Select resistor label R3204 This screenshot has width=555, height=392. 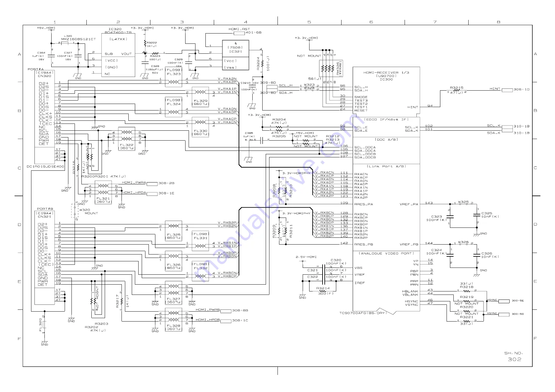(x=279, y=119)
